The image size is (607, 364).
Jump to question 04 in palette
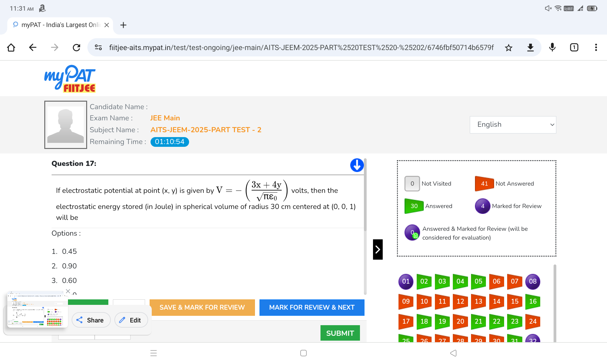460,281
